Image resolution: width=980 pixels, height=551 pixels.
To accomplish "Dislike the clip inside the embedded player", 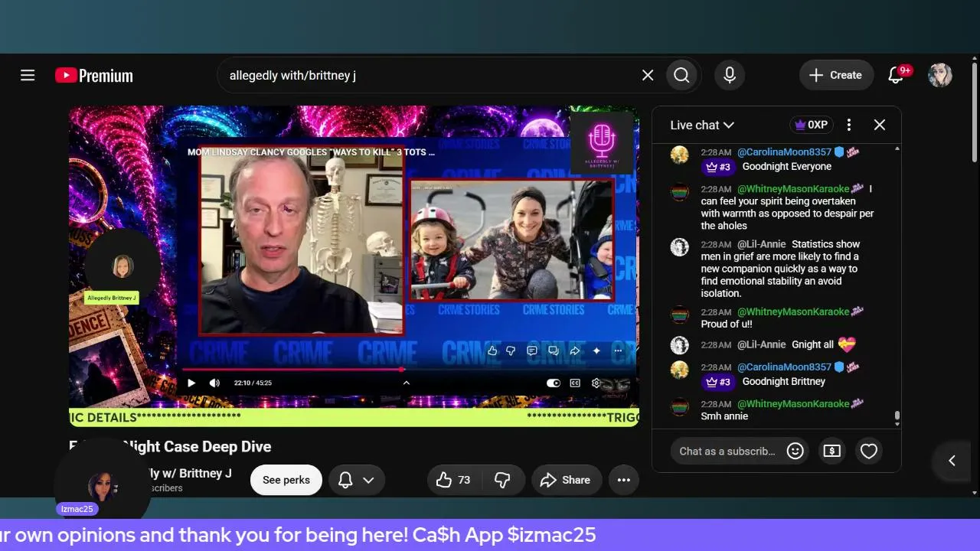I will (511, 350).
